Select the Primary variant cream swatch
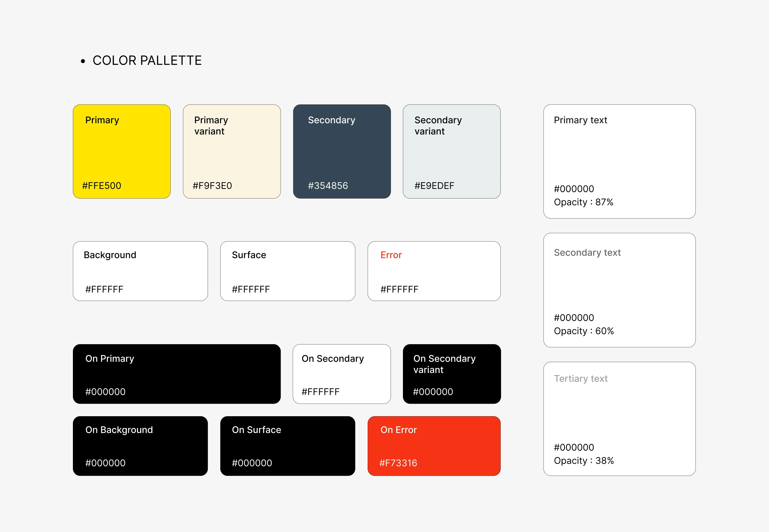Image resolution: width=769 pixels, height=532 pixels. (x=232, y=152)
